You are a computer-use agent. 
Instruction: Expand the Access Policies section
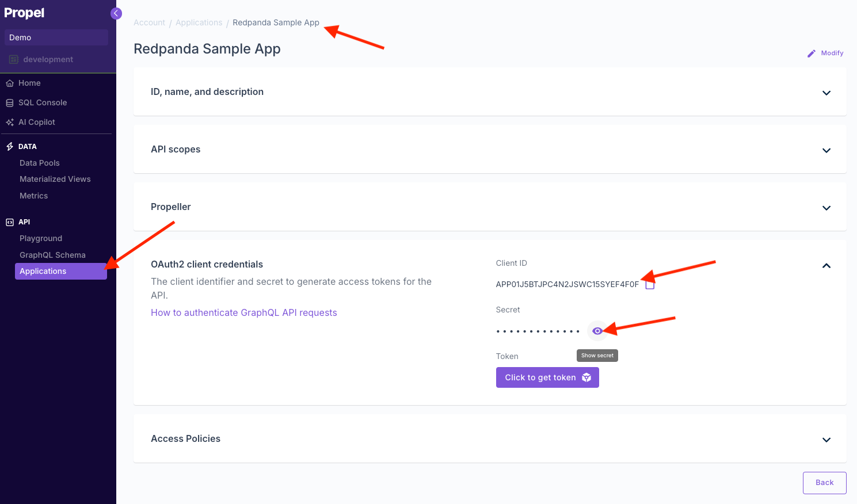pyautogui.click(x=826, y=440)
